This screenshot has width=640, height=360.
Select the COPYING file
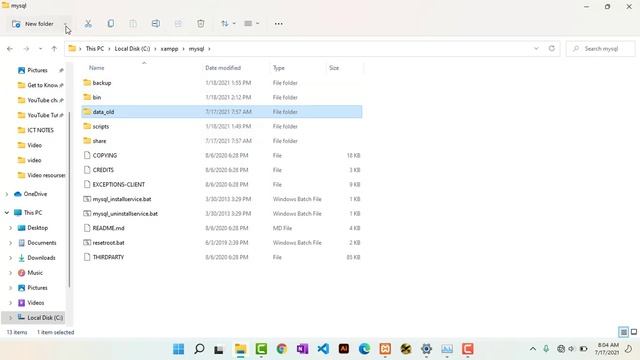pyautogui.click(x=222, y=156)
